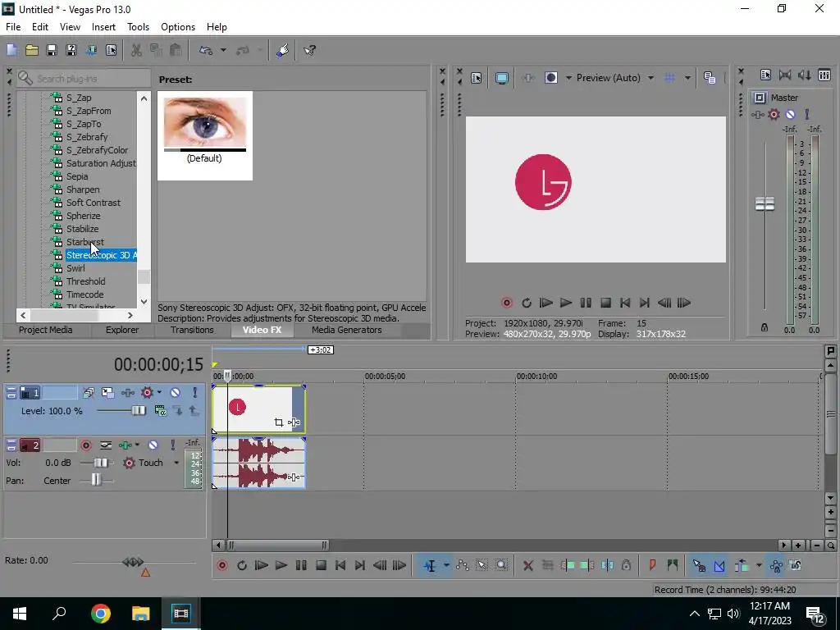Open track 1 automation settings dropdown arrow
The width and height of the screenshot is (840, 630).
[x=159, y=393]
